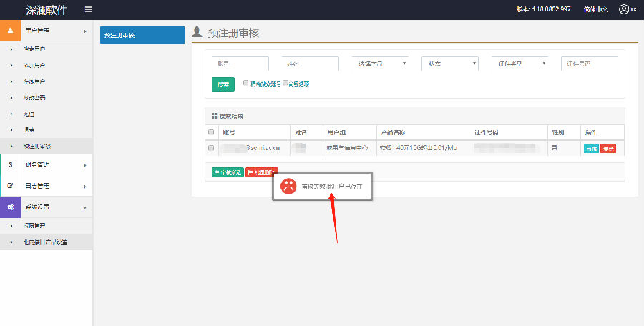644x326 pixels.
Task: Click the orange user management bell icon
Action: click(10, 31)
